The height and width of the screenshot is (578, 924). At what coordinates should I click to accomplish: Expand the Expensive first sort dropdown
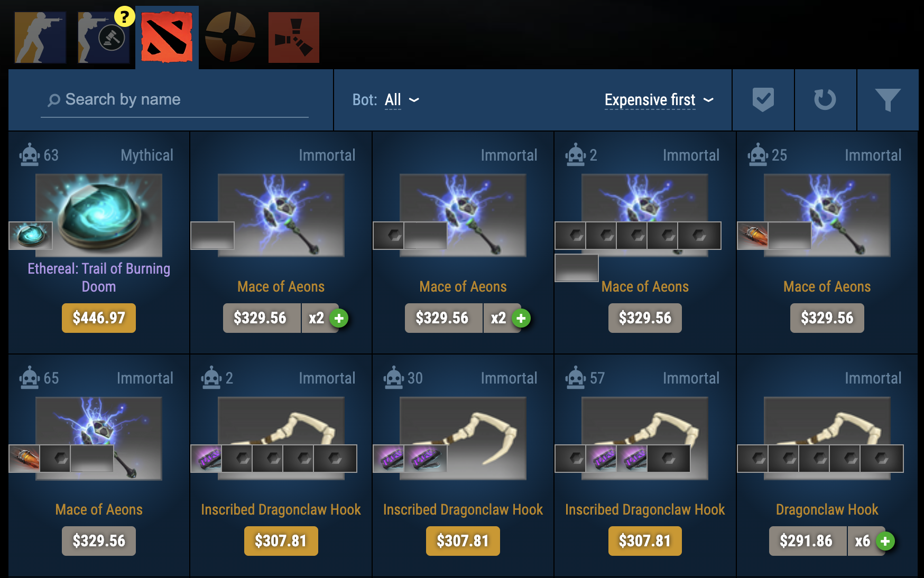(659, 100)
